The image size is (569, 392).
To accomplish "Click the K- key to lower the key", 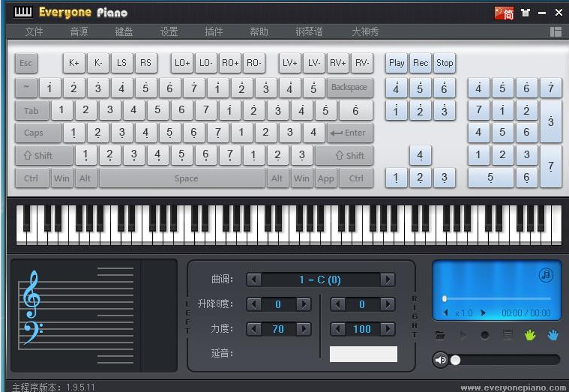I will 97,63.
